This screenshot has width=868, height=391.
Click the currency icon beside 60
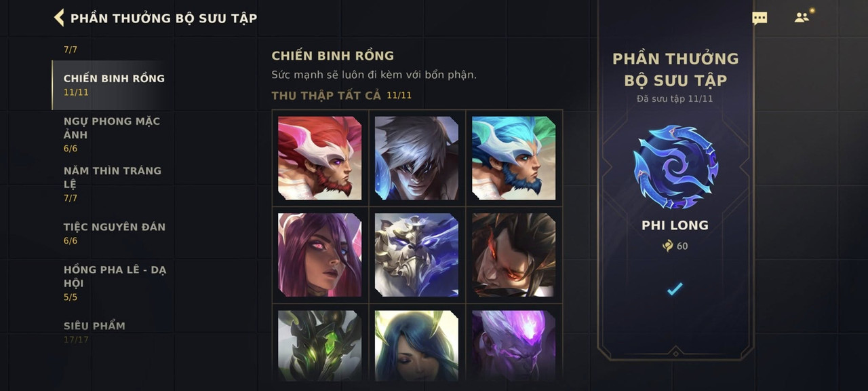[668, 246]
